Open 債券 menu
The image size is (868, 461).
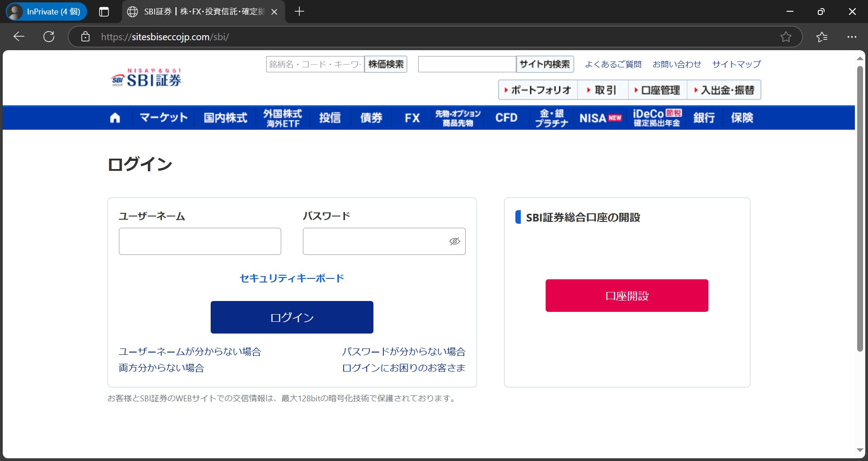click(371, 118)
